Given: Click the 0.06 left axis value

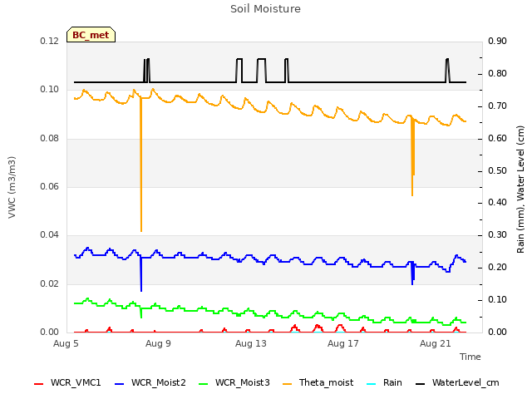Looking at the screenshot, I should [50, 186].
